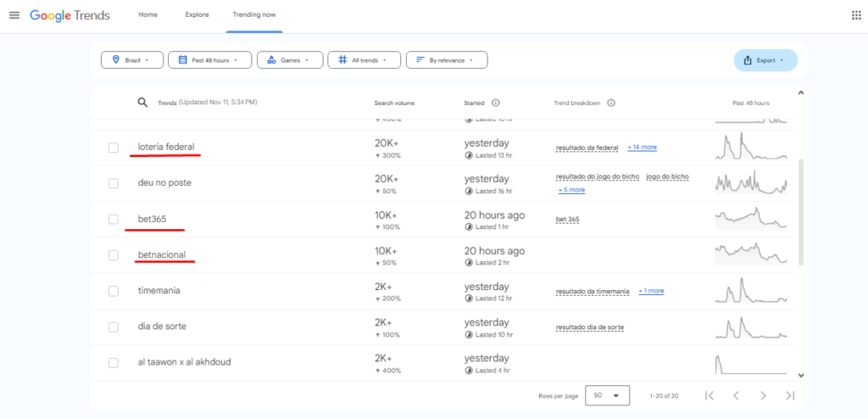Go to the first page of results
Screen dimensions: 868x419
[x=709, y=395]
